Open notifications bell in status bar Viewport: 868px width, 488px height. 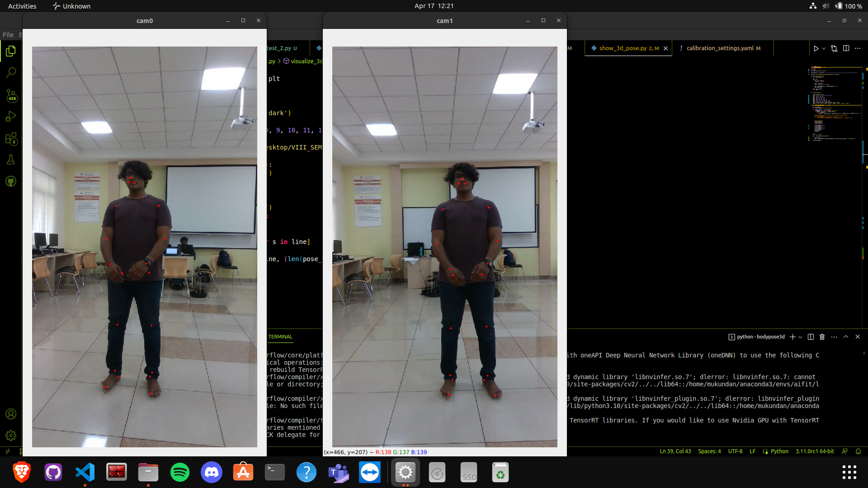(x=858, y=451)
